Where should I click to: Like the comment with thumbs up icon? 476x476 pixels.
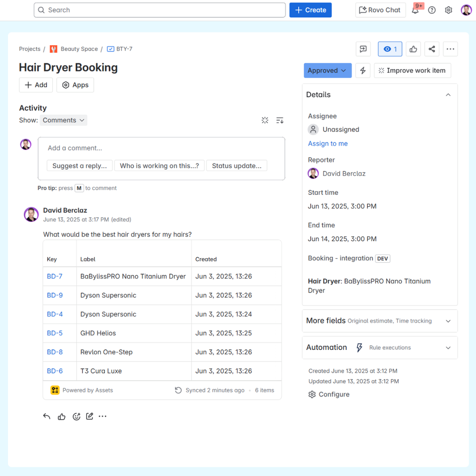pyautogui.click(x=61, y=416)
